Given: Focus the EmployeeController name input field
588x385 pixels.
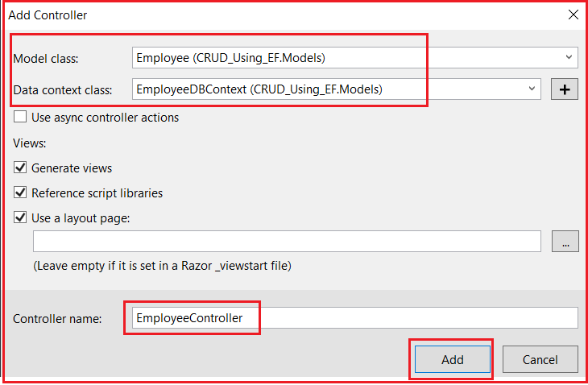Looking at the screenshot, I should pos(354,318).
